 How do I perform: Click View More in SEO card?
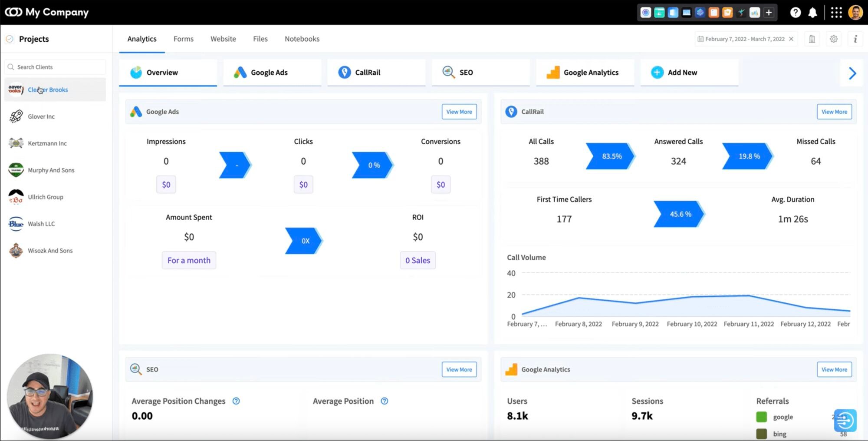point(459,369)
